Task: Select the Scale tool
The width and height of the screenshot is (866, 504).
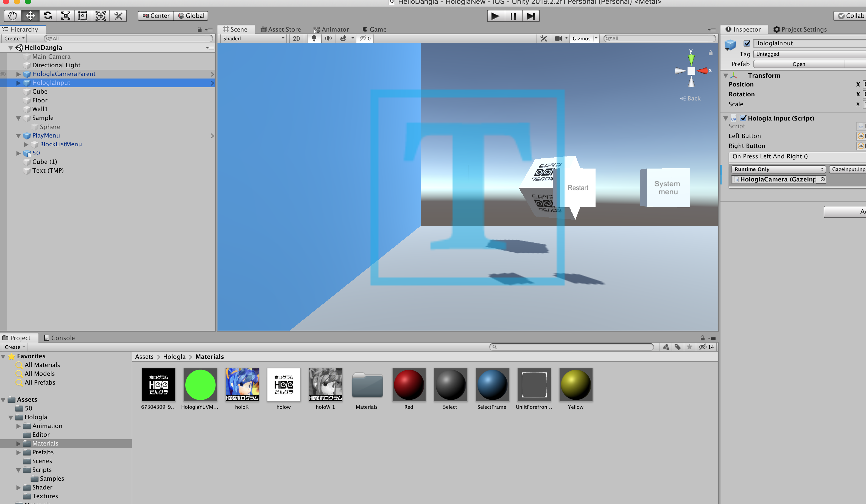Action: [65, 16]
